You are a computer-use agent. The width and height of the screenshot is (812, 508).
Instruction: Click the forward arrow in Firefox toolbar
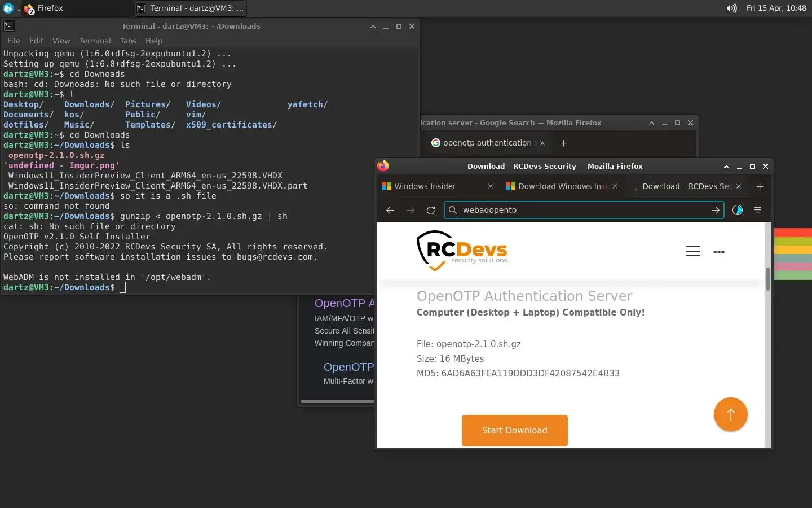tap(411, 210)
